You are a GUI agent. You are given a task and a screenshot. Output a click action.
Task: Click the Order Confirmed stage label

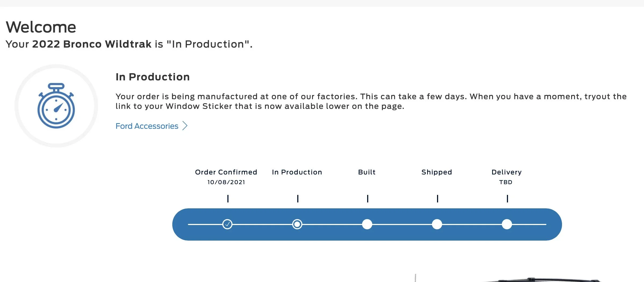[x=226, y=172]
